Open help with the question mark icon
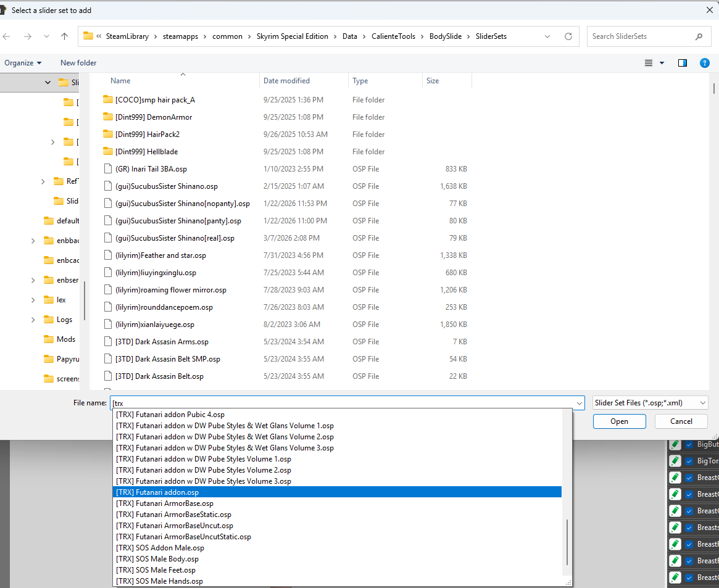The width and height of the screenshot is (719, 588). tap(705, 63)
